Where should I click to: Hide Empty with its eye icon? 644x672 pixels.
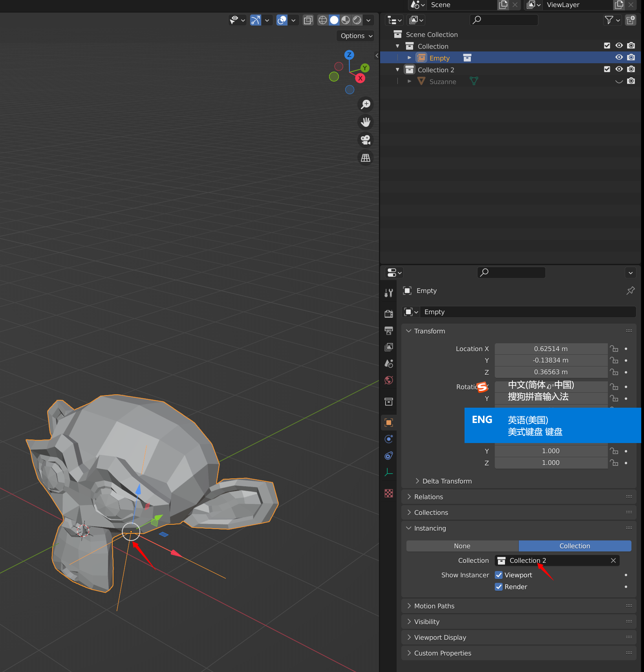coord(619,57)
